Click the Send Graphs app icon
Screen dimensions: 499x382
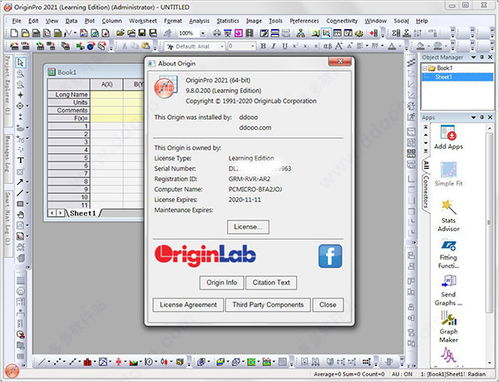448,290
